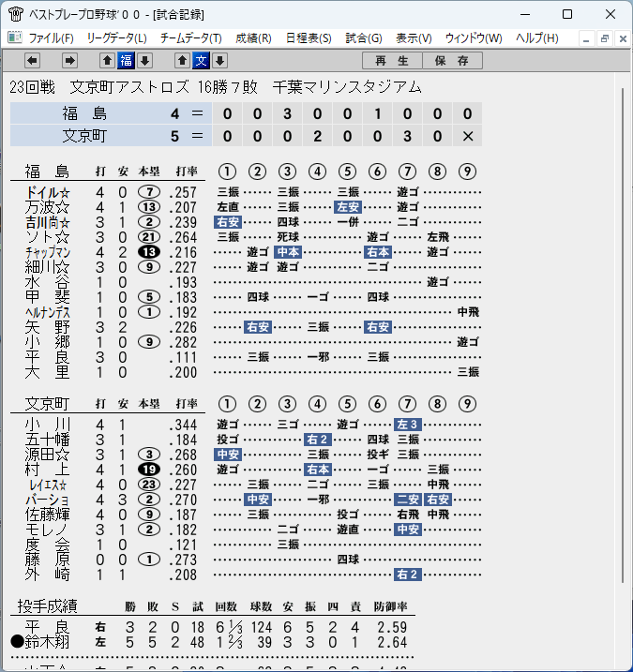Screen dimensions: 633x672
Task: Expand the 日程表(S) menu
Action: coord(309,38)
